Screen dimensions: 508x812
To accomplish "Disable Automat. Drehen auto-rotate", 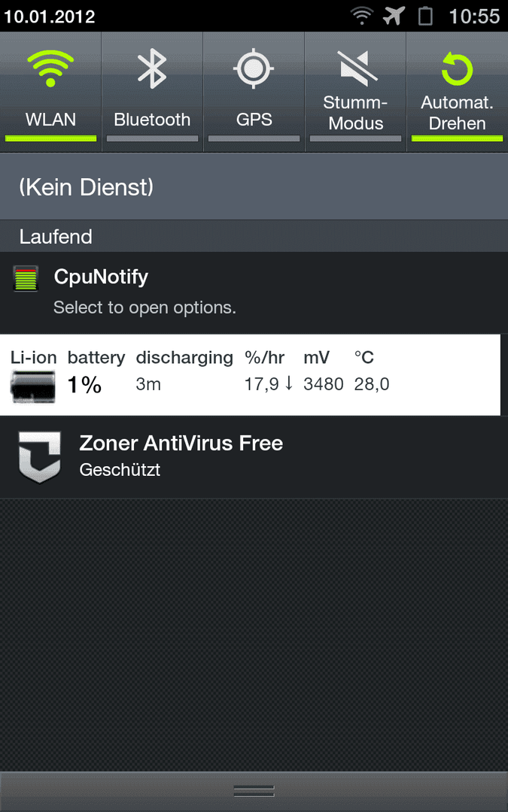I will click(x=458, y=92).
